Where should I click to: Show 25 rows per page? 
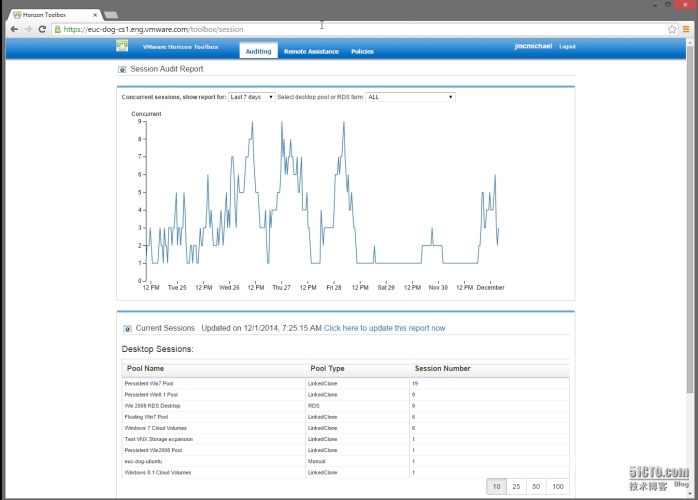click(516, 487)
